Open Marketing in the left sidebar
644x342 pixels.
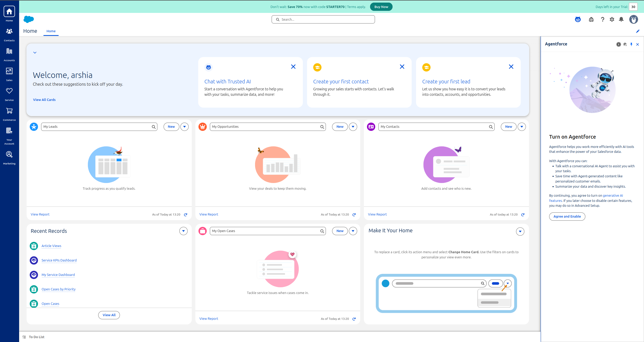coord(9,158)
